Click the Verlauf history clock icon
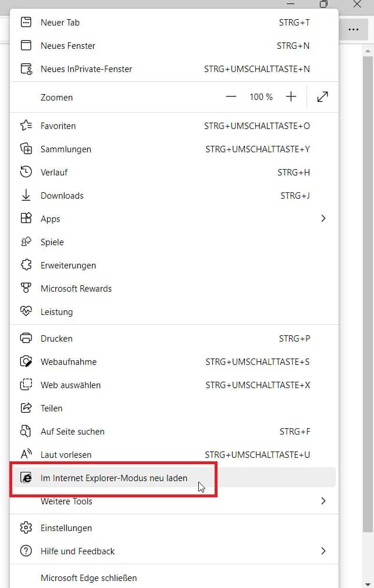 26,172
